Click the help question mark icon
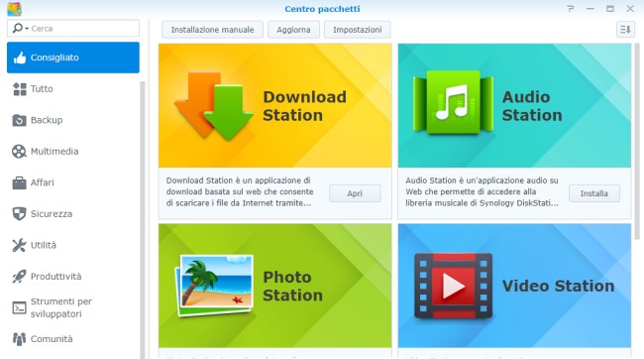644x359 pixels. 570,9
